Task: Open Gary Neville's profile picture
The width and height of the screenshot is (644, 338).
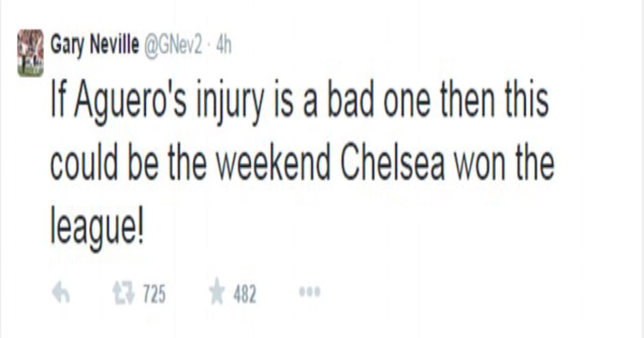Action: (x=31, y=53)
